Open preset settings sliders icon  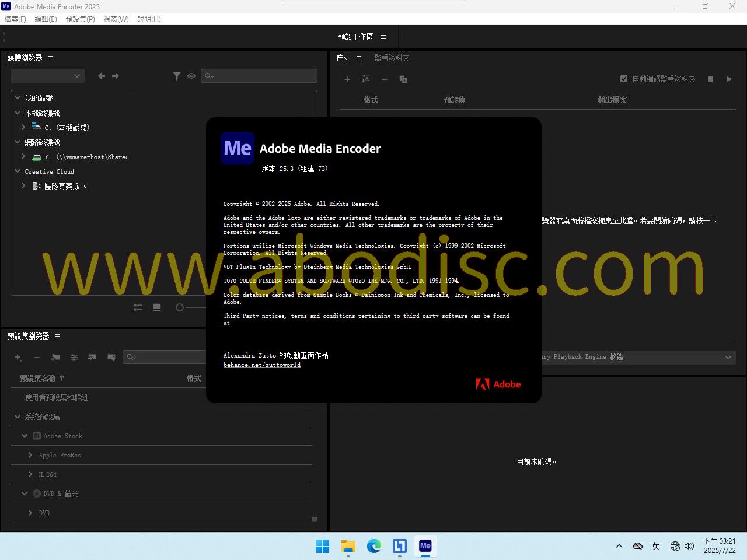coord(74,357)
